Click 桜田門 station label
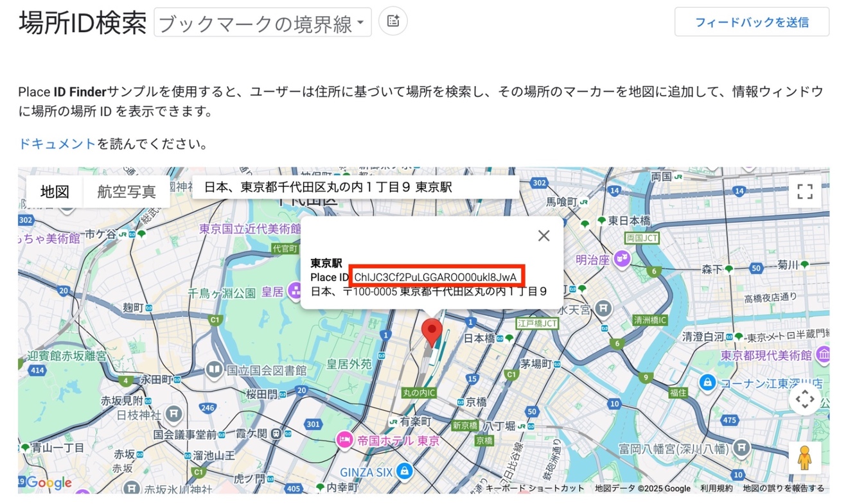Image resolution: width=848 pixels, height=504 pixels. click(261, 394)
